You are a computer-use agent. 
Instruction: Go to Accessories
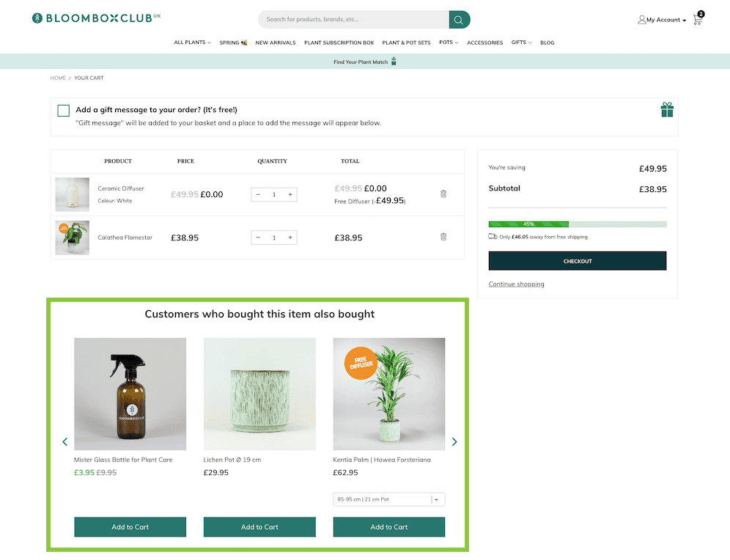point(484,43)
